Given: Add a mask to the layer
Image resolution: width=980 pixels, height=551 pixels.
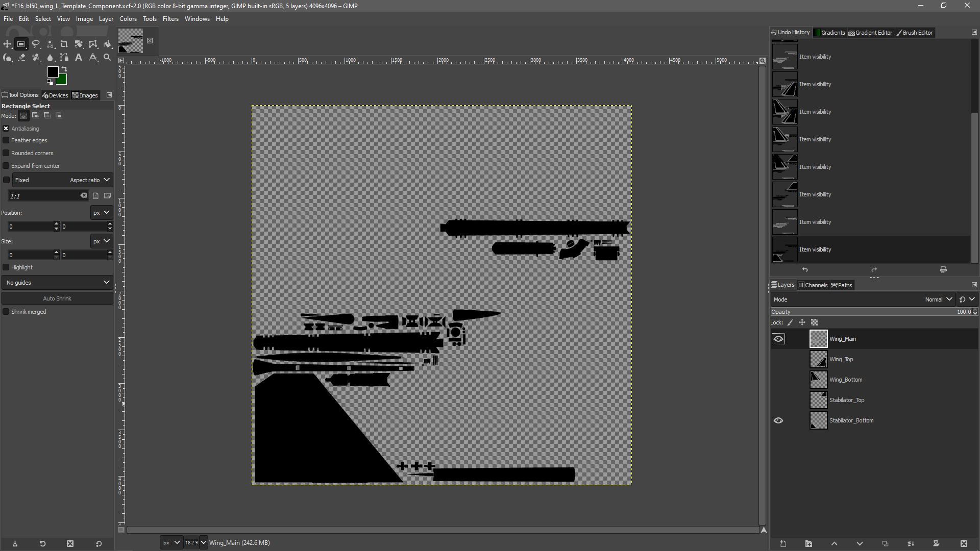Looking at the screenshot, I should [936, 544].
